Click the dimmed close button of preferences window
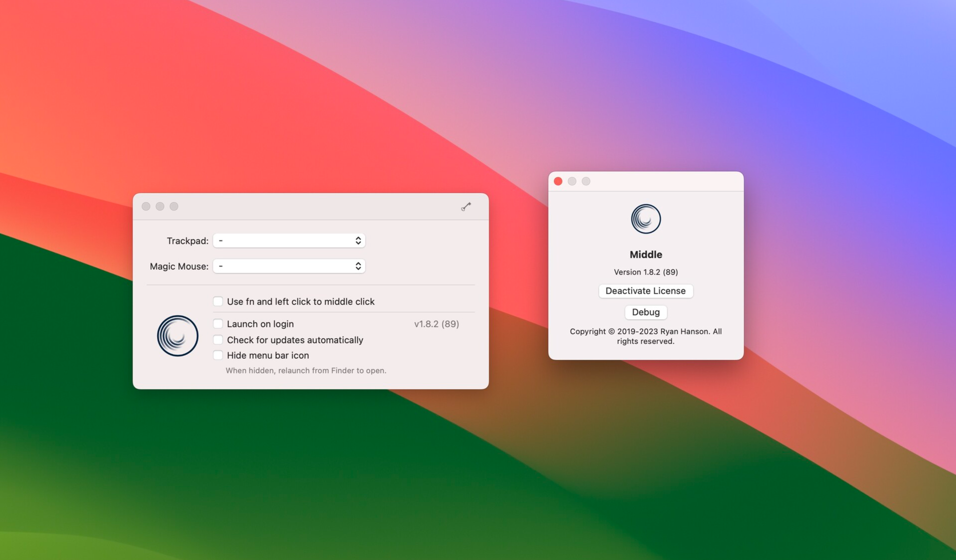The image size is (956, 560). pyautogui.click(x=146, y=206)
